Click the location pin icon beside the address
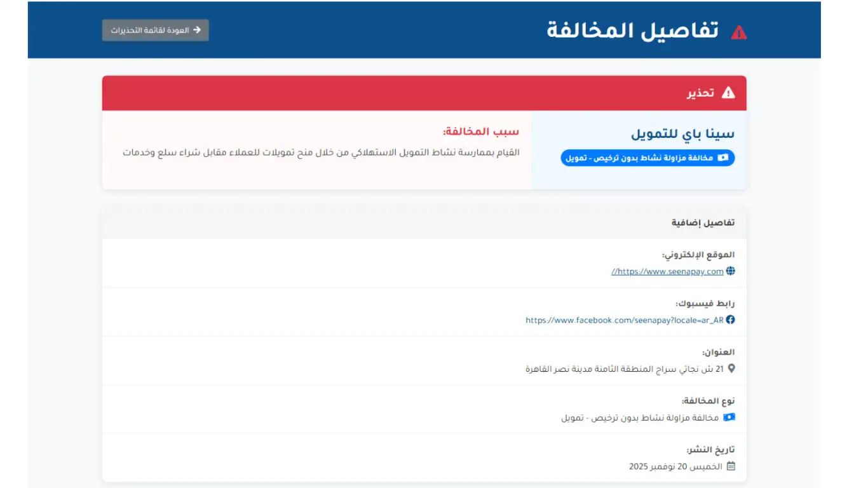 coord(731,369)
